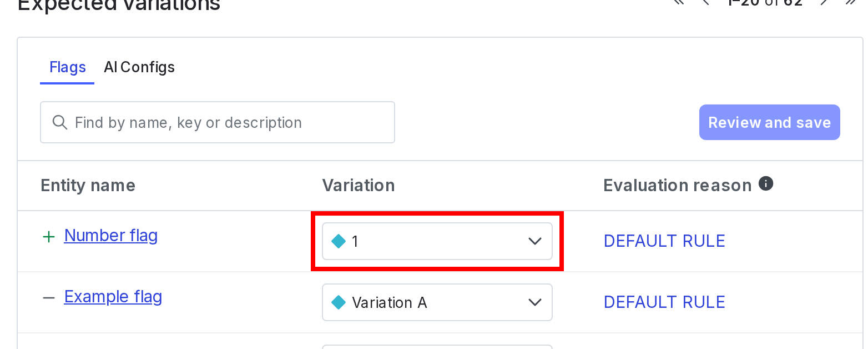
Task: Click the magnifying glass search icon
Action: [59, 122]
